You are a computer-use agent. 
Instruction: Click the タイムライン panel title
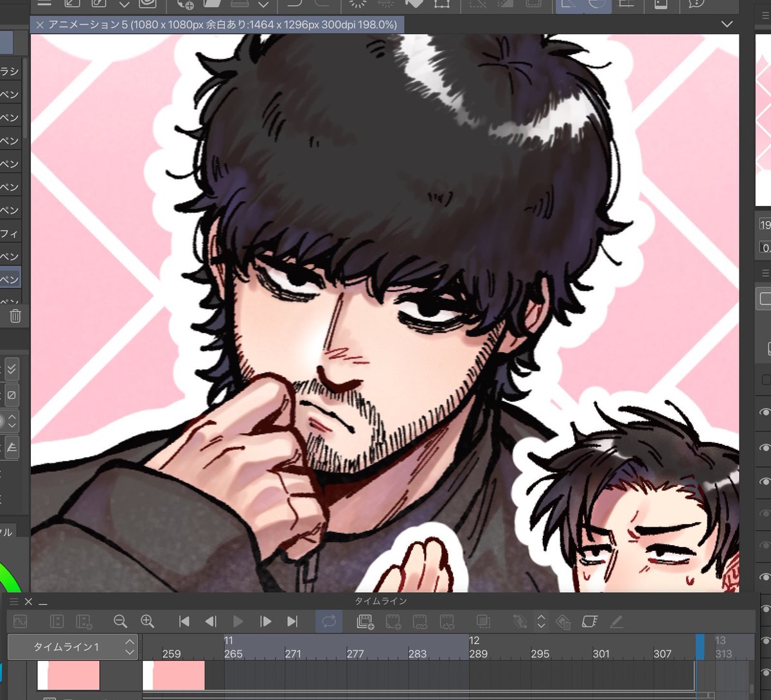pyautogui.click(x=381, y=601)
